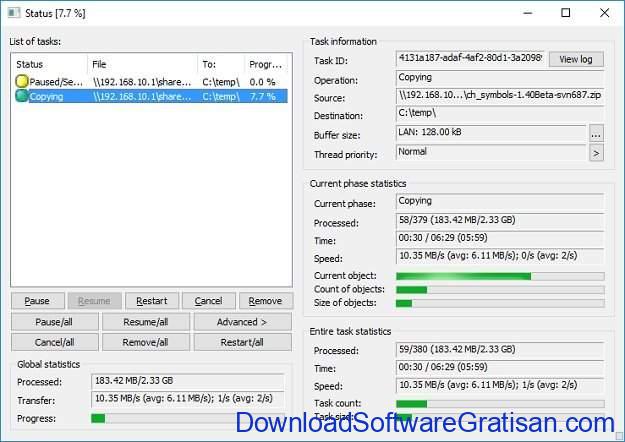Click the Count of objects progress bar

click(x=500, y=290)
